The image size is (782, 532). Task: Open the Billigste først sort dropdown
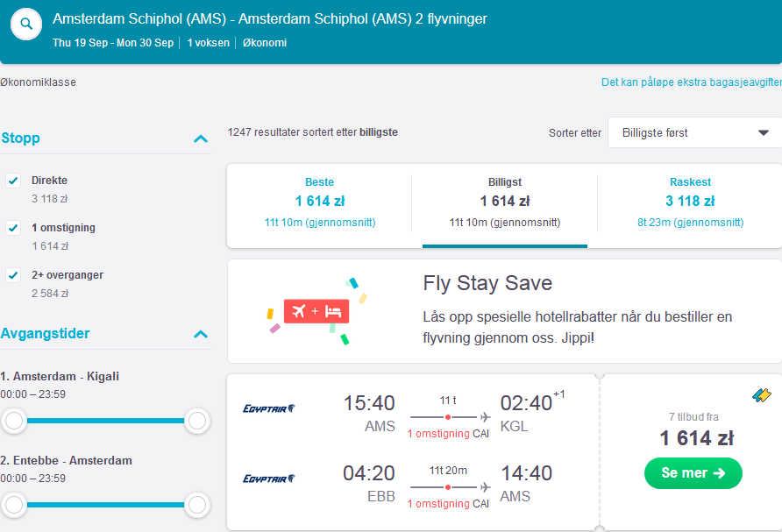(694, 132)
